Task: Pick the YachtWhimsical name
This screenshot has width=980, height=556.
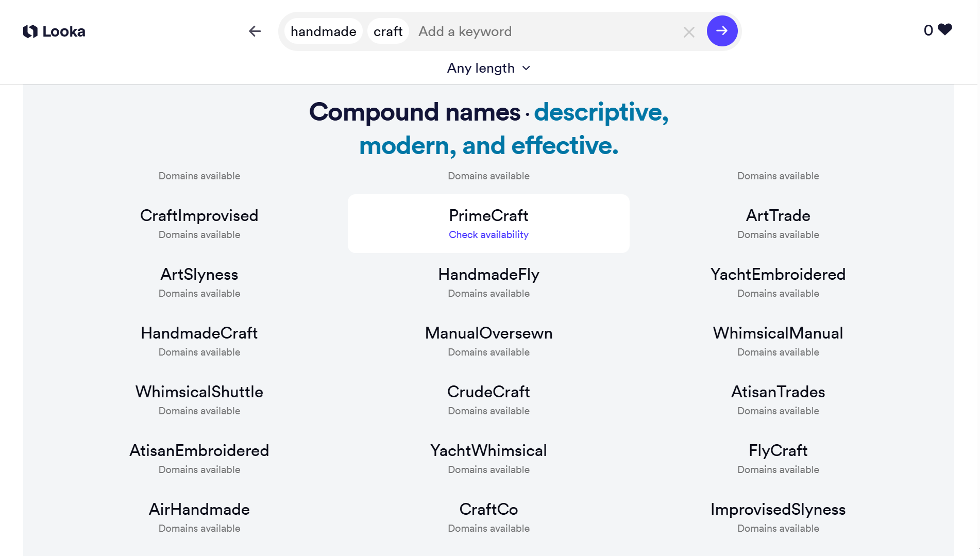Action: point(488,450)
